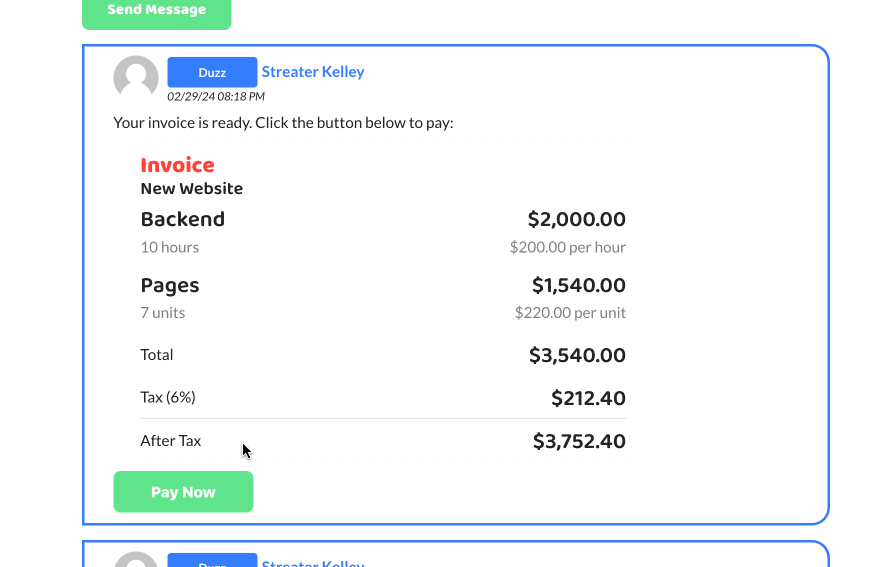The height and width of the screenshot is (567, 895).
Task: Click the $2,000.00 Backend amount
Action: tap(576, 219)
